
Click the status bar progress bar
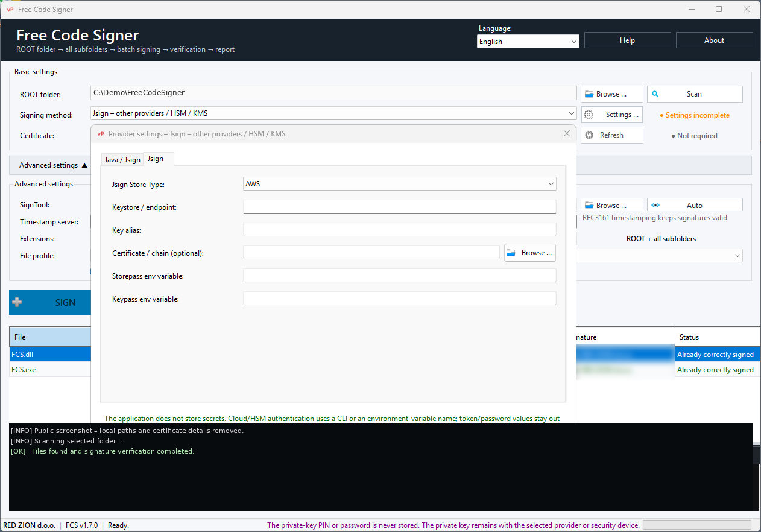697,525
